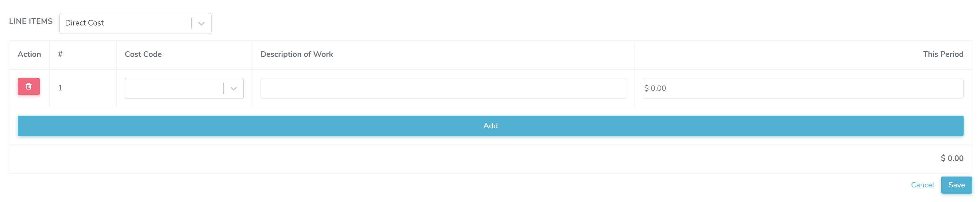Click the LINE ITEMS label
Screen dimensions: 980x202
[31, 21]
